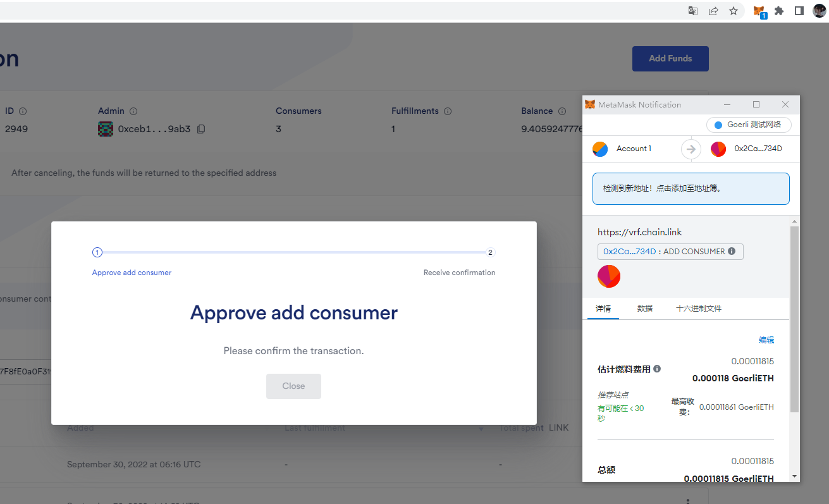Click the Account 1 label in MetaMask
The width and height of the screenshot is (829, 504).
pyautogui.click(x=634, y=149)
